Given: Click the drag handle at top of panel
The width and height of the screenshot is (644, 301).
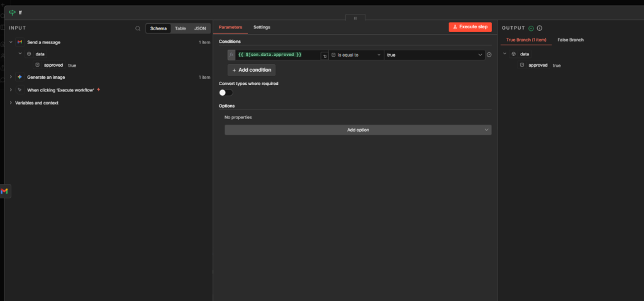Looking at the screenshot, I should pos(355,18).
